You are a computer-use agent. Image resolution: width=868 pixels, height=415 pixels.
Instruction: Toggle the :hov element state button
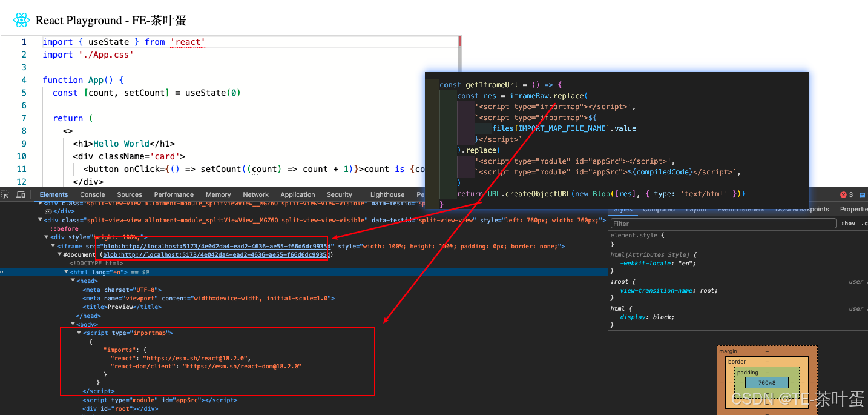848,224
